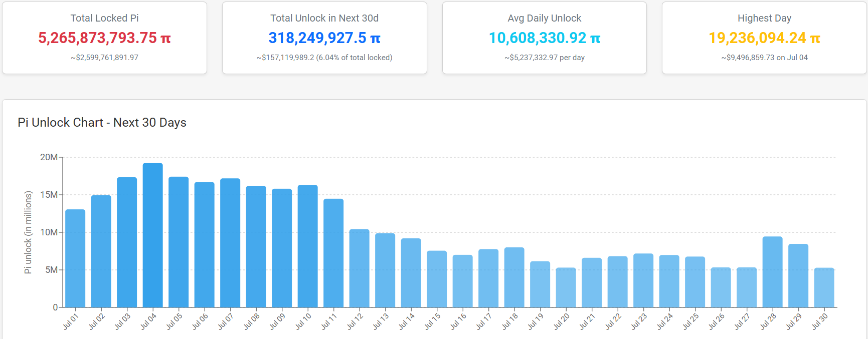Click the Jul 20 bar
The width and height of the screenshot is (868, 339).
(566, 287)
